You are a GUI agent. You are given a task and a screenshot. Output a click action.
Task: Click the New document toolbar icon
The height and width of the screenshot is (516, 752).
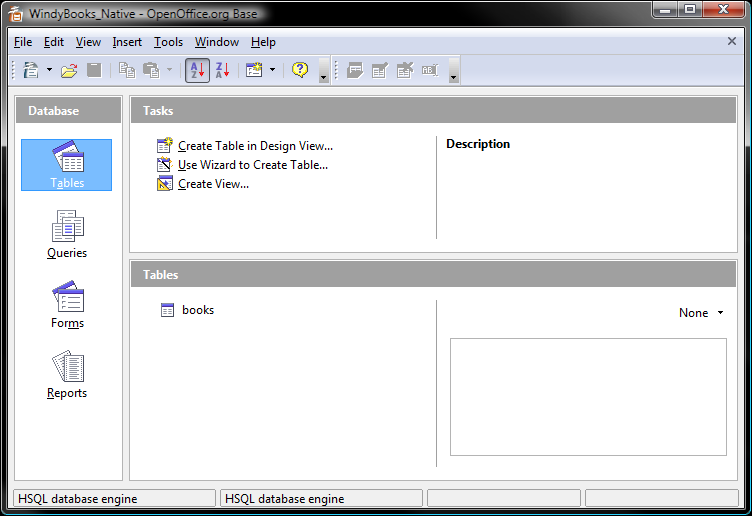pyautogui.click(x=31, y=70)
